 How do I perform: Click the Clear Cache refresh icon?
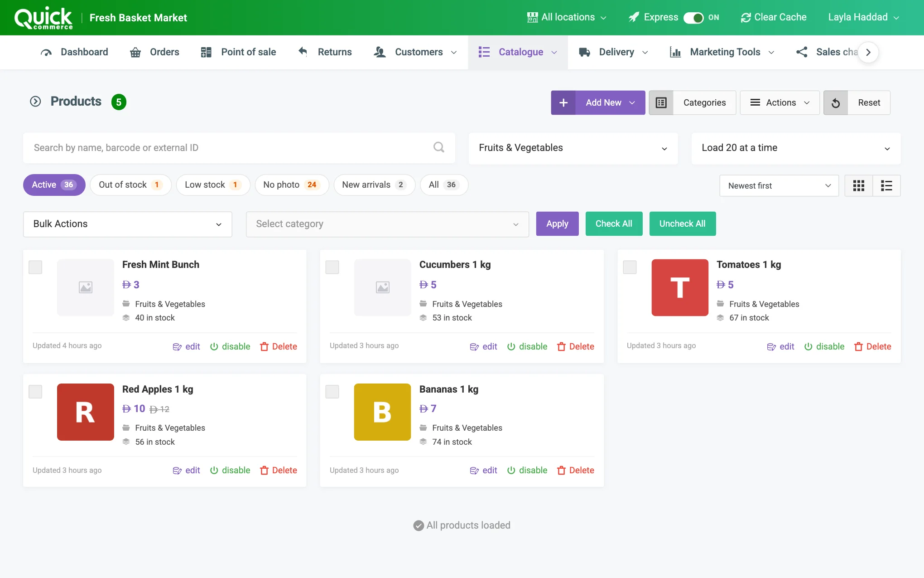[x=746, y=18]
